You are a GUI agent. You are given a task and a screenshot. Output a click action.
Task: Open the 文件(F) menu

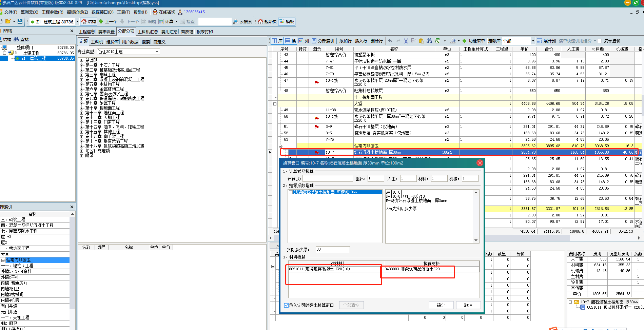[x=11, y=12]
